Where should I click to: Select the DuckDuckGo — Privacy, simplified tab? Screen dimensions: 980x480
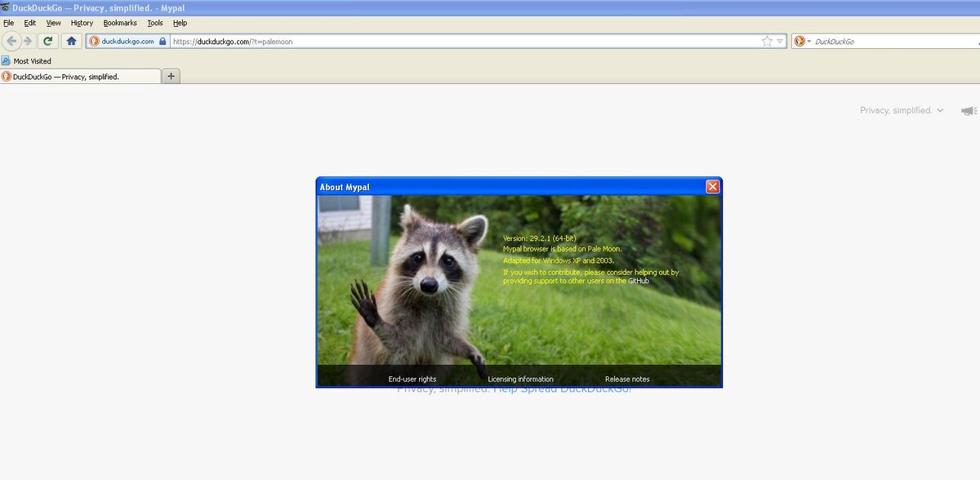click(x=80, y=76)
